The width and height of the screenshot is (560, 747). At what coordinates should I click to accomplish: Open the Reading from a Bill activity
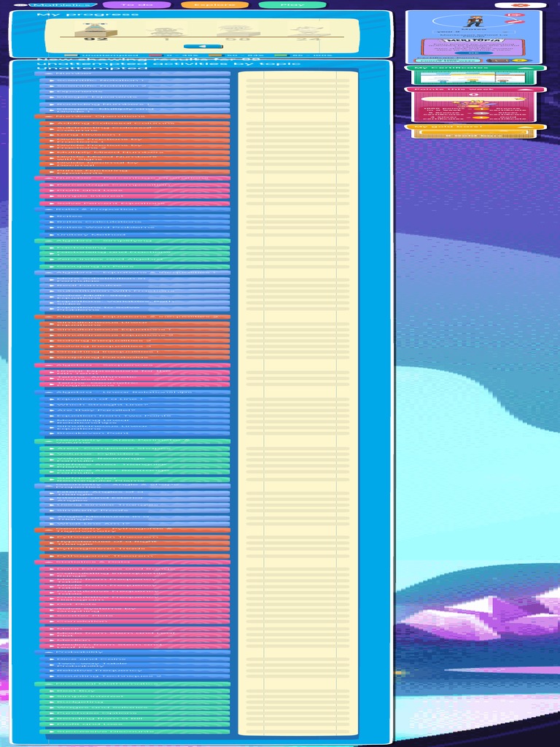click(x=135, y=719)
